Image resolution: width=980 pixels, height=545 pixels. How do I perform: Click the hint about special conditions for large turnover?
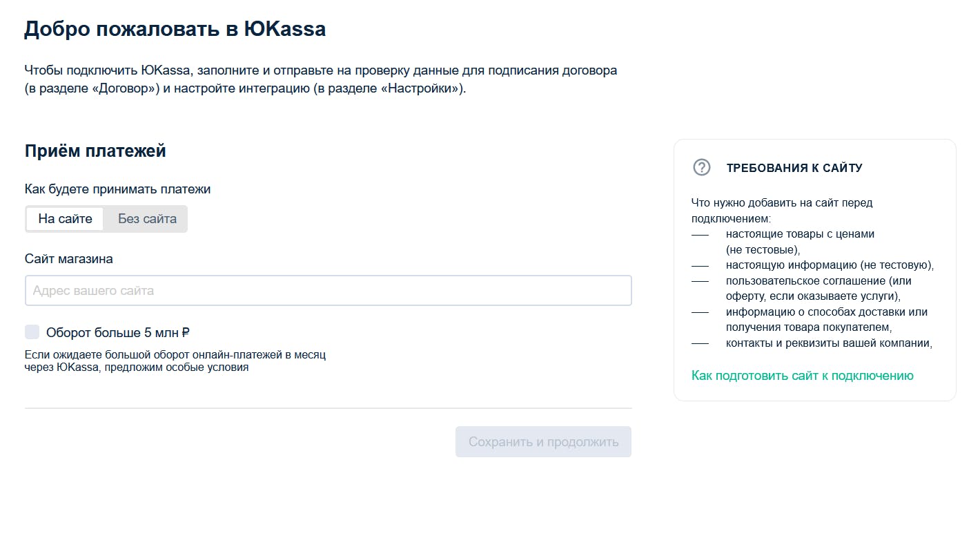(175, 361)
